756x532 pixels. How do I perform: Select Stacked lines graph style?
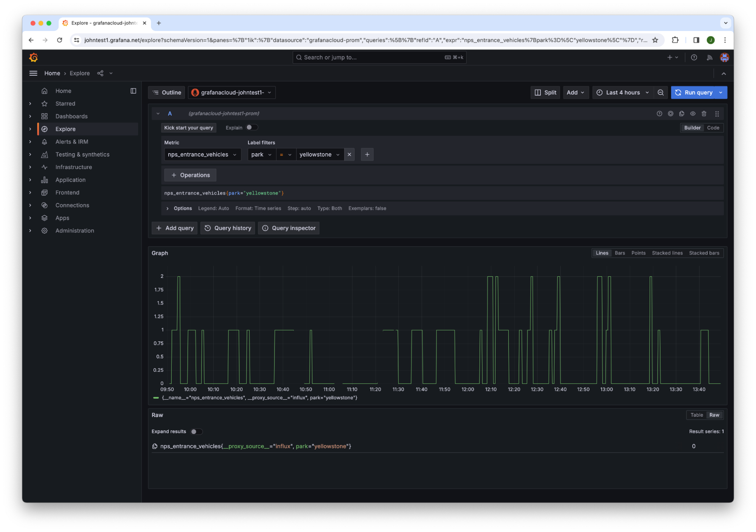click(667, 253)
